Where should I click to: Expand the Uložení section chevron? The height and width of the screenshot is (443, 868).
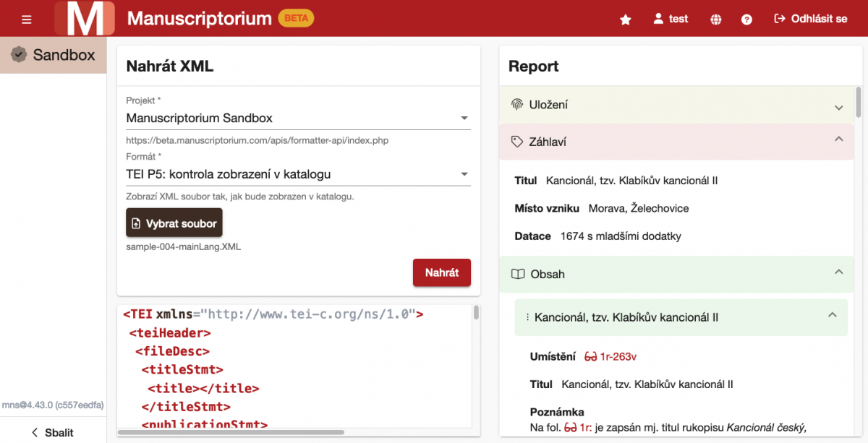point(839,108)
